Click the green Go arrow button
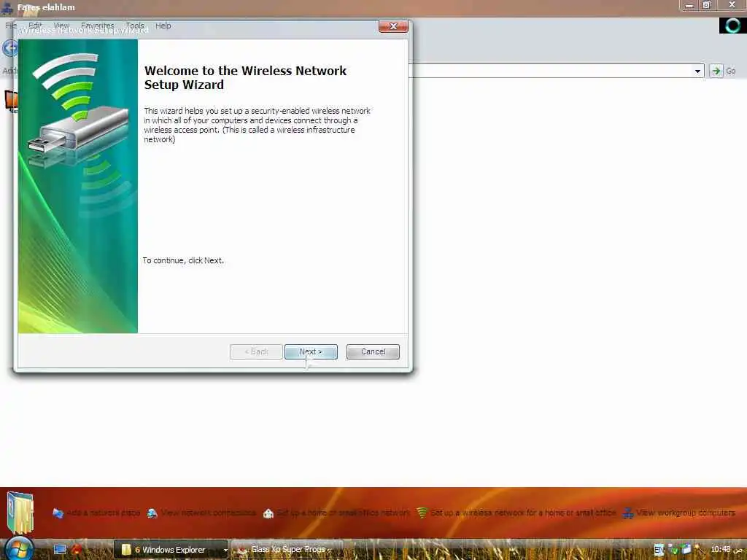This screenshot has height=560, width=747. pos(716,71)
